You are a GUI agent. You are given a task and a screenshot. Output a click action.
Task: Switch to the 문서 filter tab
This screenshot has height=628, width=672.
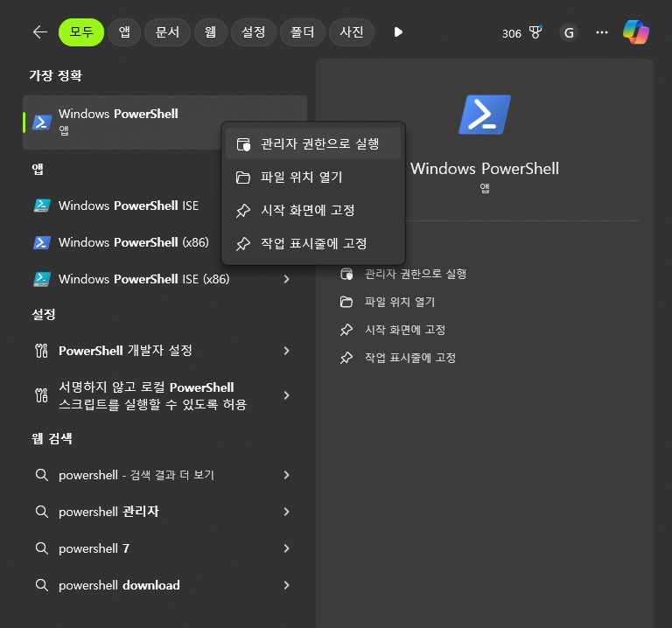point(167,32)
